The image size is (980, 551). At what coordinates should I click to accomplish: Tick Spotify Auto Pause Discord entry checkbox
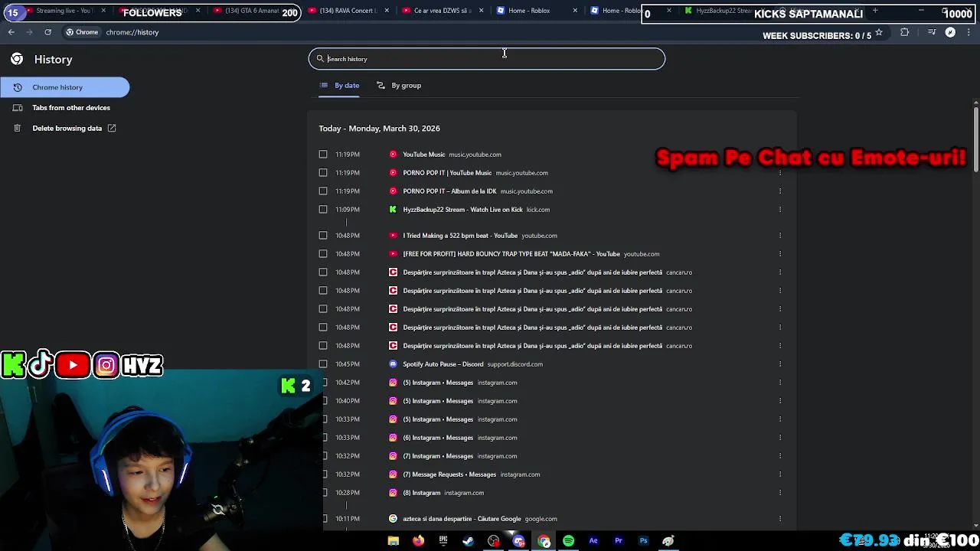(x=323, y=364)
